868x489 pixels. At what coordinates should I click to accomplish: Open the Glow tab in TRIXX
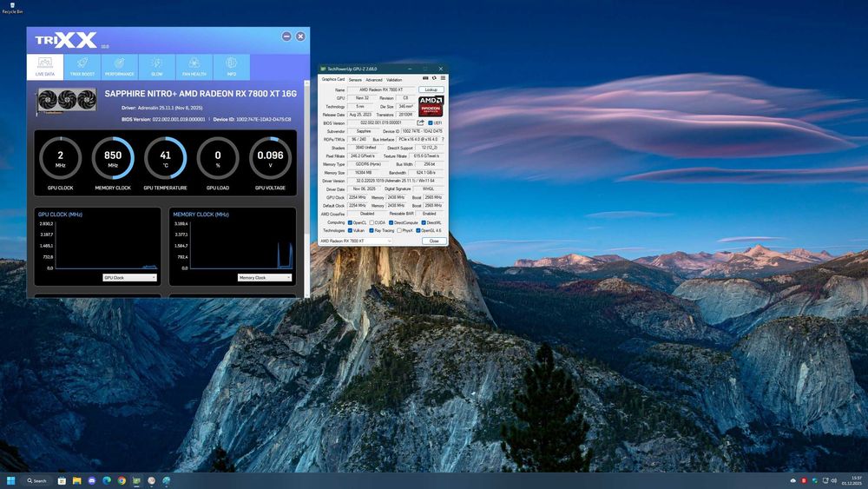[156, 67]
